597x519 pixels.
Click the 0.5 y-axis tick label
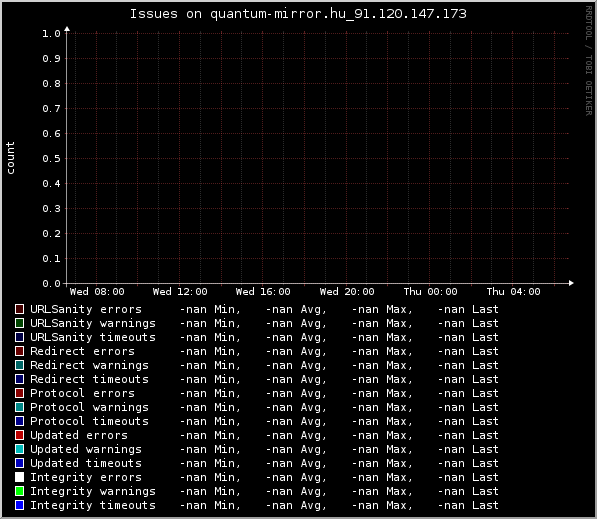(51, 159)
